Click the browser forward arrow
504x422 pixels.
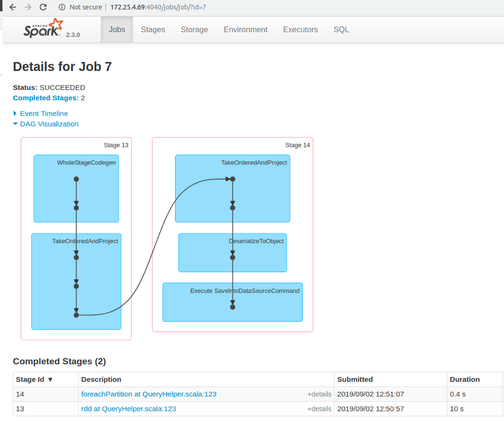(28, 7)
